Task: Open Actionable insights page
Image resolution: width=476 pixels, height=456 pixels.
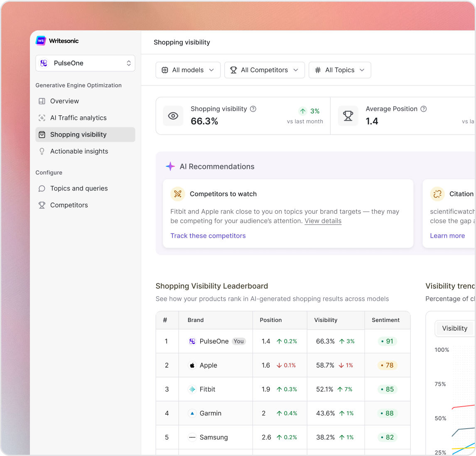Action: click(x=85, y=151)
